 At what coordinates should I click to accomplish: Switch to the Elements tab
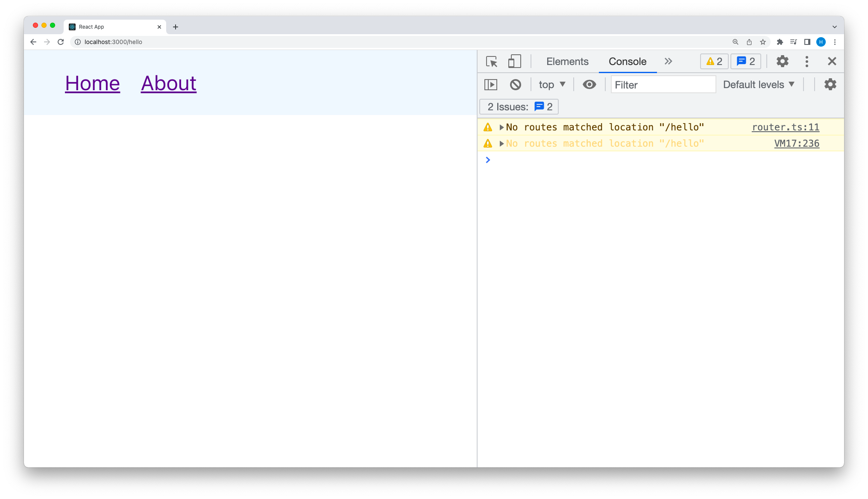pyautogui.click(x=567, y=62)
